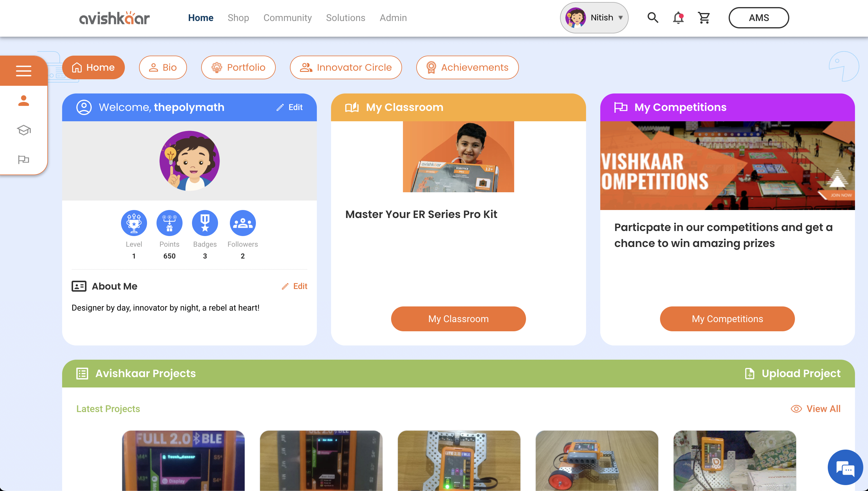
Task: Select the graduation cap sidebar icon
Action: tap(24, 130)
